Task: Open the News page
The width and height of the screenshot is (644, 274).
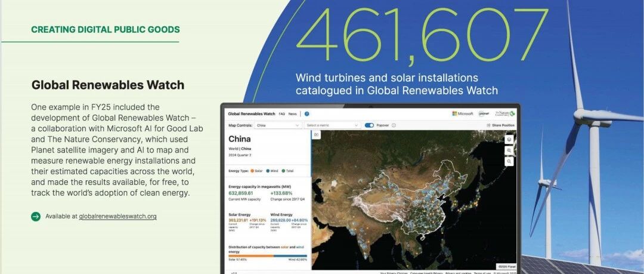Action: 292,114
